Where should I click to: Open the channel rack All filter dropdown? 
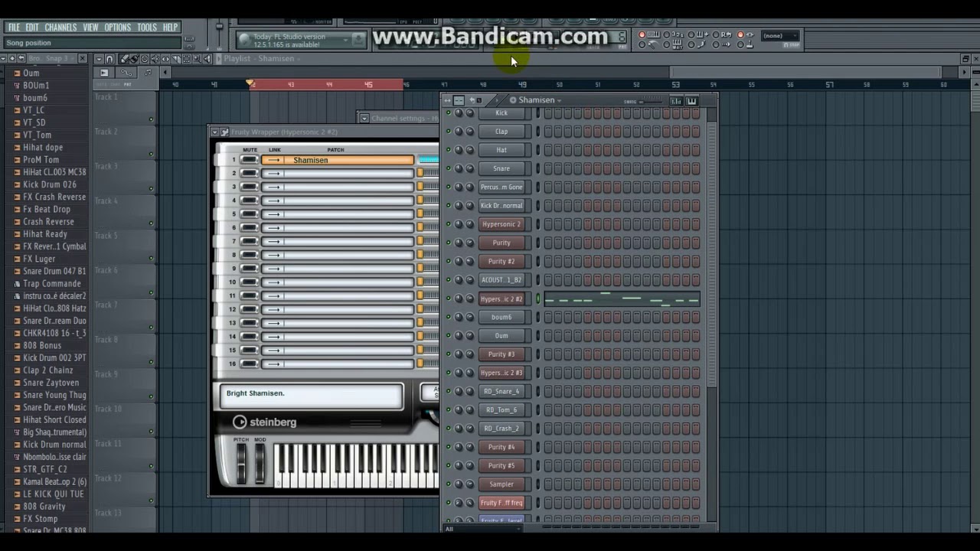pyautogui.click(x=482, y=528)
